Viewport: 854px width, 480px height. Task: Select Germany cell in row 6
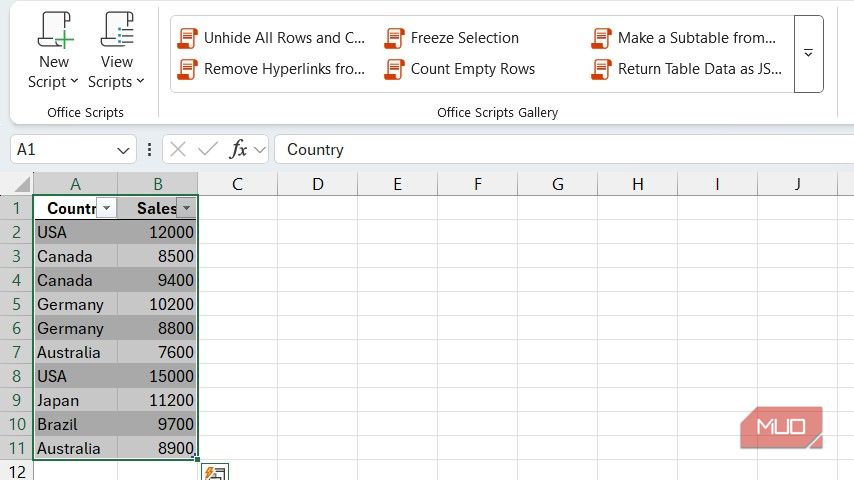75,328
